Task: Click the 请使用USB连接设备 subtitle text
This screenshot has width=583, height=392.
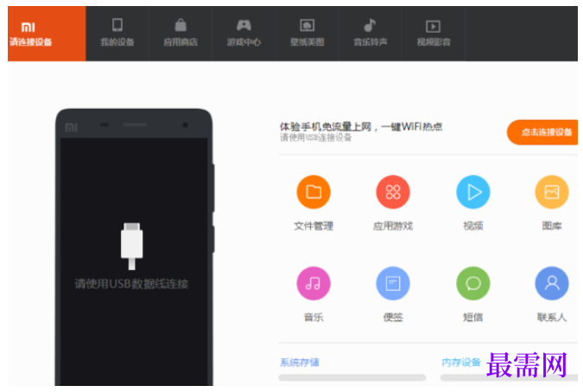Action: [315, 138]
